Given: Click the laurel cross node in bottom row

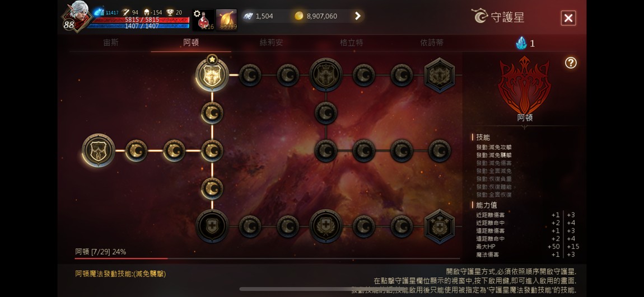Looking at the screenshot, I should click(326, 226).
